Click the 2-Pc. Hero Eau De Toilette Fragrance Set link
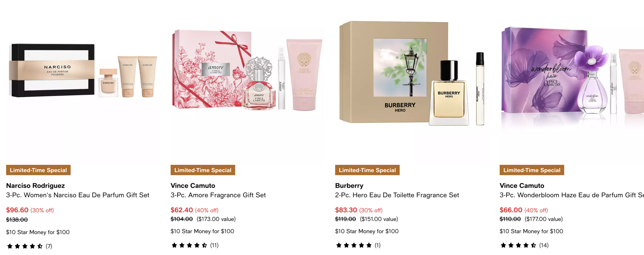This screenshot has height=255, width=644. coord(397,195)
